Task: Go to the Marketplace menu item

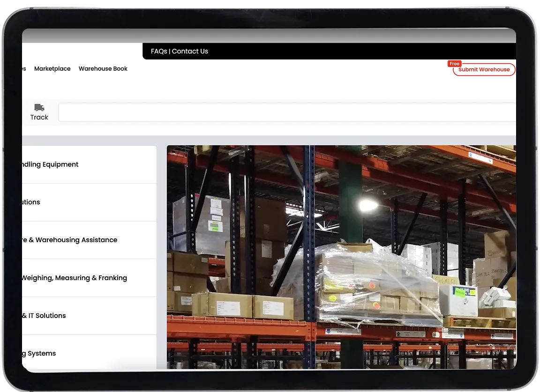Action: [x=52, y=69]
